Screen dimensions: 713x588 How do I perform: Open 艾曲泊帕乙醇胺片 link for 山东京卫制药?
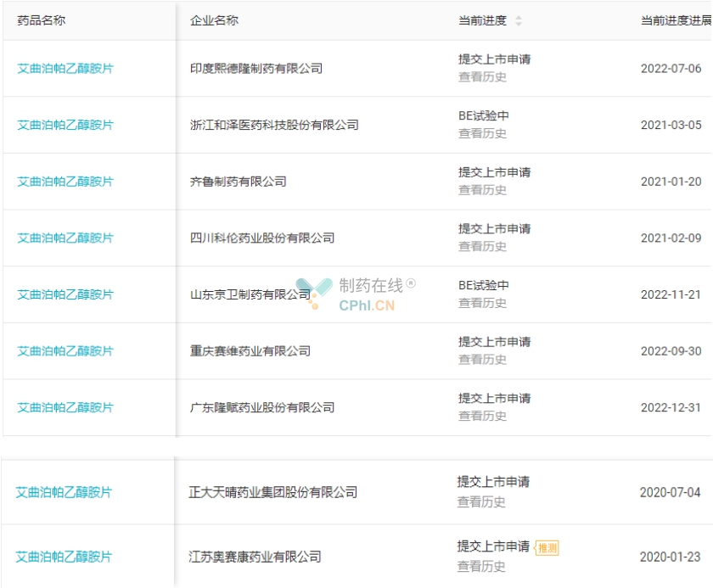[x=65, y=295]
